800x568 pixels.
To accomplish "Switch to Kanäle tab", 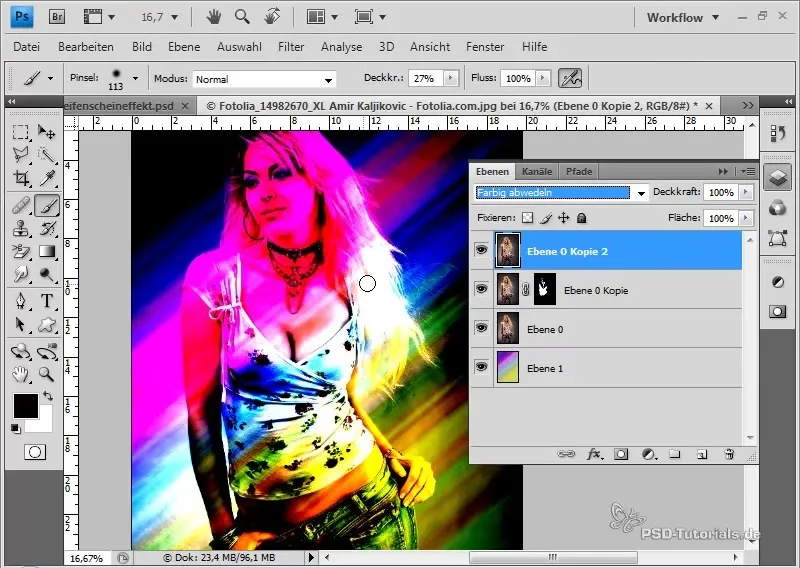I will 537,171.
